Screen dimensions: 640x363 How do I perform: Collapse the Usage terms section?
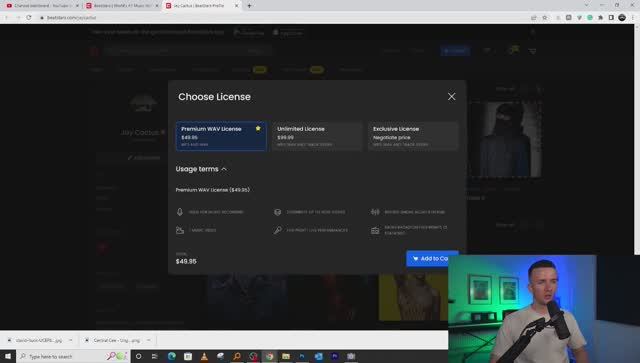(x=201, y=169)
